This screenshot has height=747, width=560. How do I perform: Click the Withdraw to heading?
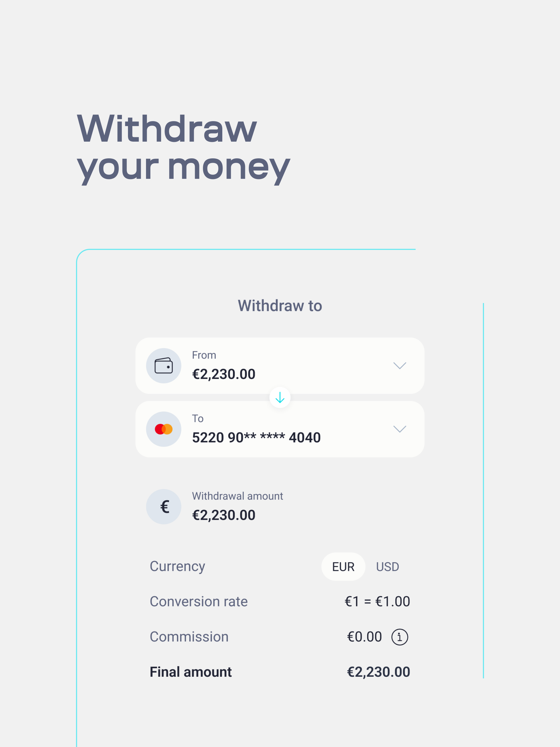[x=280, y=306]
